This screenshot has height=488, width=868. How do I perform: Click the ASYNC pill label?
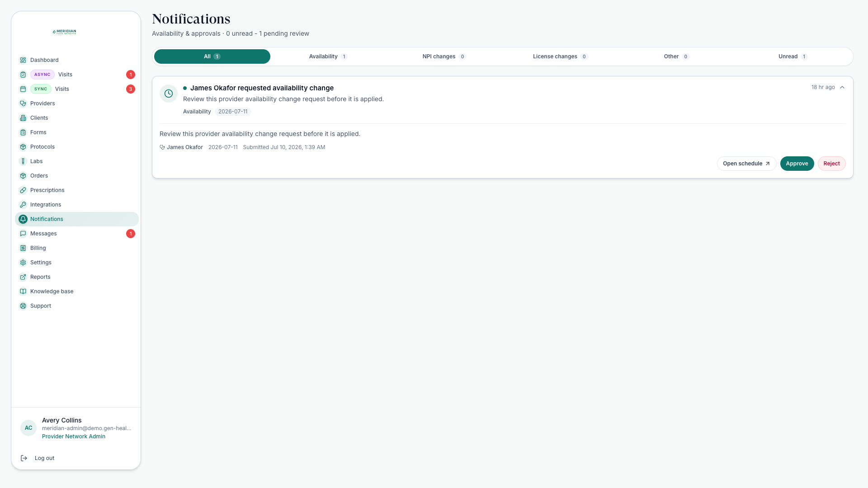click(42, 75)
